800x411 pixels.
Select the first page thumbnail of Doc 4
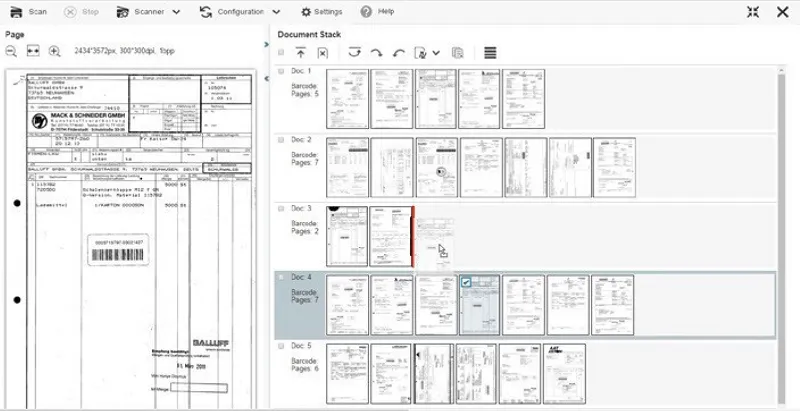347,305
